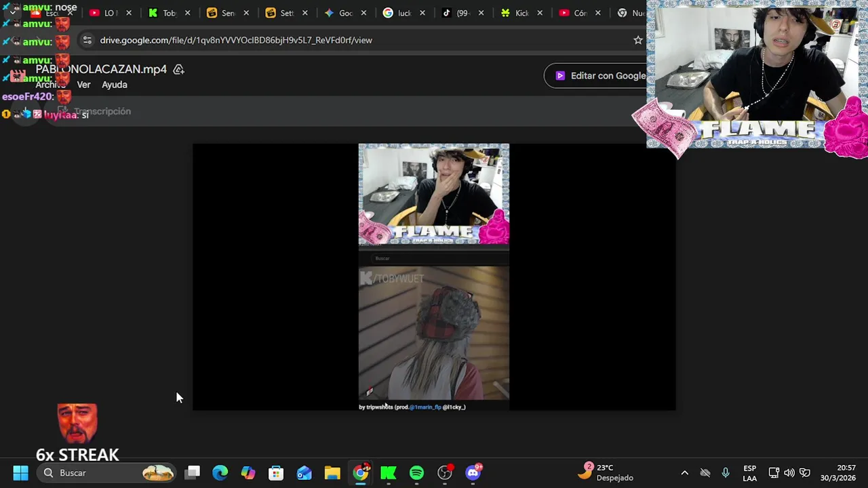Screen dimensions: 868x488
Task: Open the Windows Start menu
Action: 20,473
